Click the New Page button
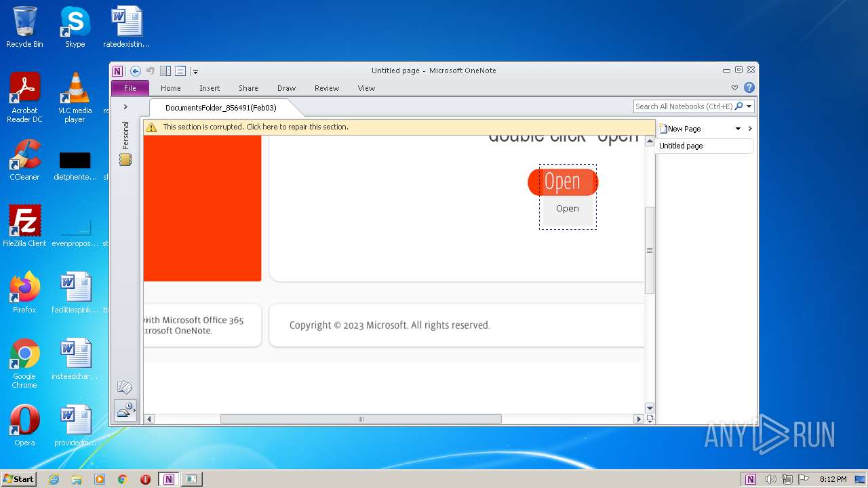 click(x=681, y=129)
